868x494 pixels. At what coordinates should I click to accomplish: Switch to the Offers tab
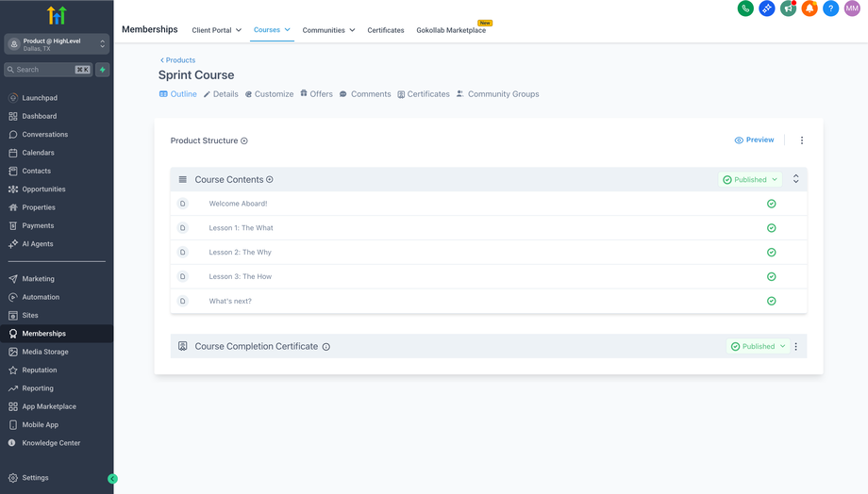pyautogui.click(x=317, y=94)
